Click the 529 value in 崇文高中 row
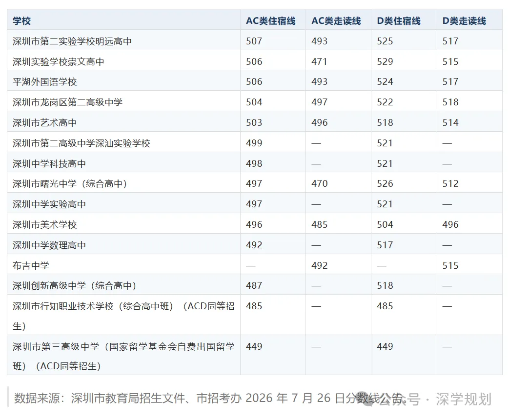 coord(385,61)
